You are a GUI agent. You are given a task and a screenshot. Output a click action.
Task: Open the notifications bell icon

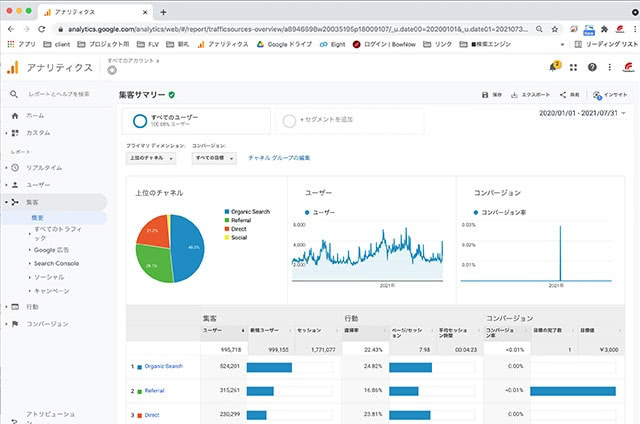553,67
